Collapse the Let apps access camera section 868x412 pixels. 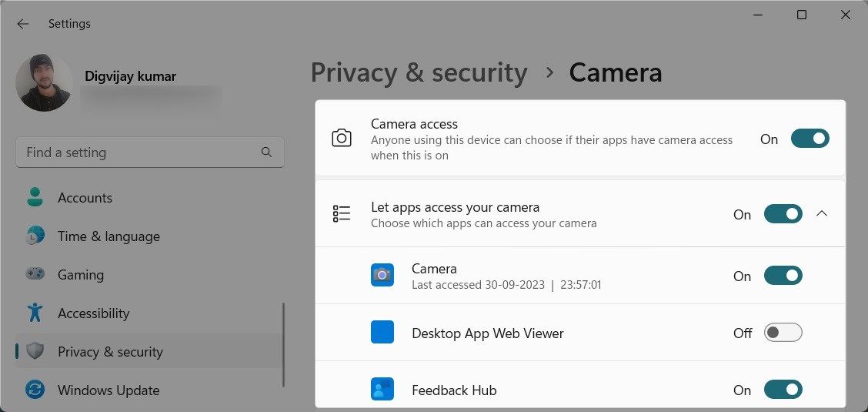pyautogui.click(x=822, y=214)
